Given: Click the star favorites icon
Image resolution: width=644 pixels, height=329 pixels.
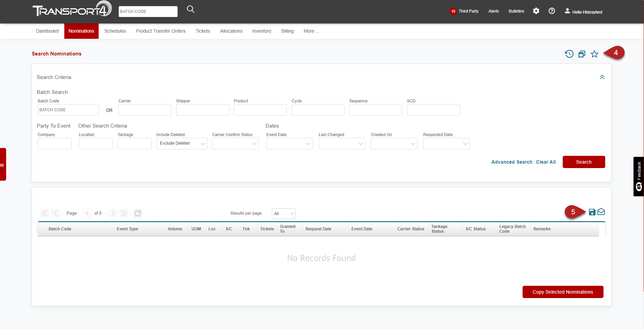Looking at the screenshot, I should coord(594,54).
